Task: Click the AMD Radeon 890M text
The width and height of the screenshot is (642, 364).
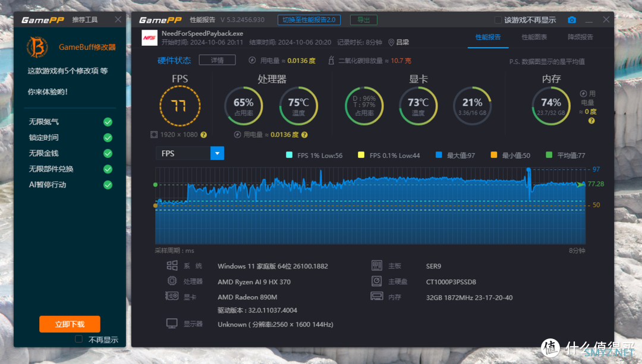Action: (247, 297)
